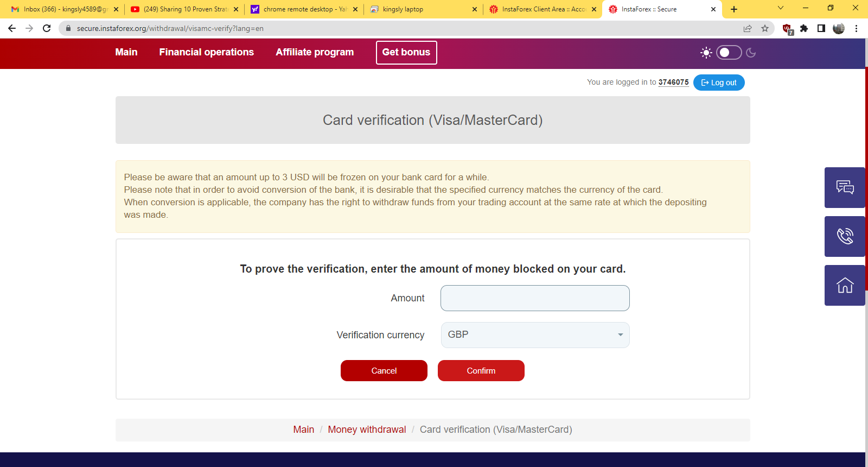
Task: Open a new browser tab
Action: point(734,9)
